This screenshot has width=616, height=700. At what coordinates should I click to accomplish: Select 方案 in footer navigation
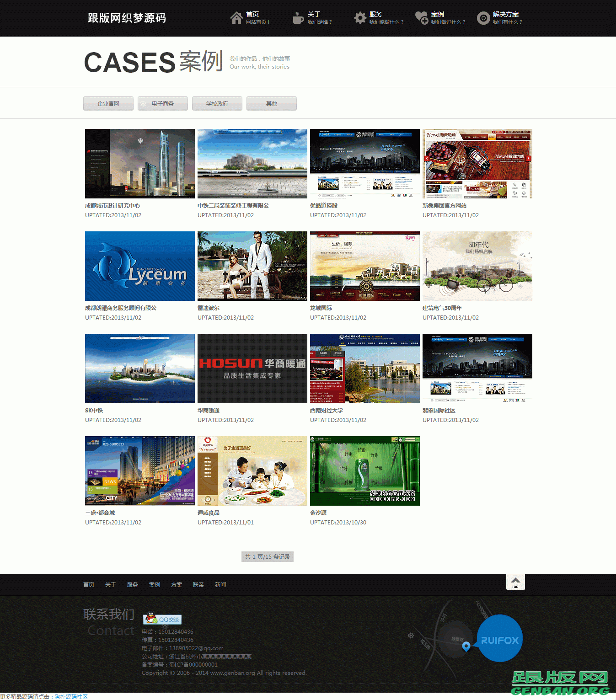coord(177,584)
